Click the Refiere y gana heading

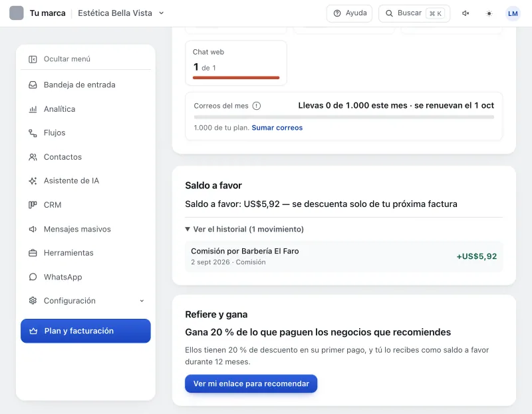pyautogui.click(x=216, y=314)
